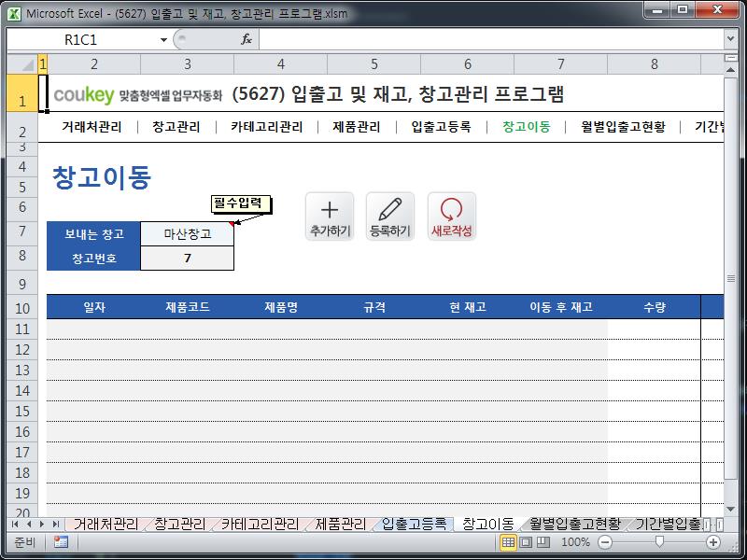Select column header 5
This screenshot has width=747, height=560.
click(x=374, y=63)
